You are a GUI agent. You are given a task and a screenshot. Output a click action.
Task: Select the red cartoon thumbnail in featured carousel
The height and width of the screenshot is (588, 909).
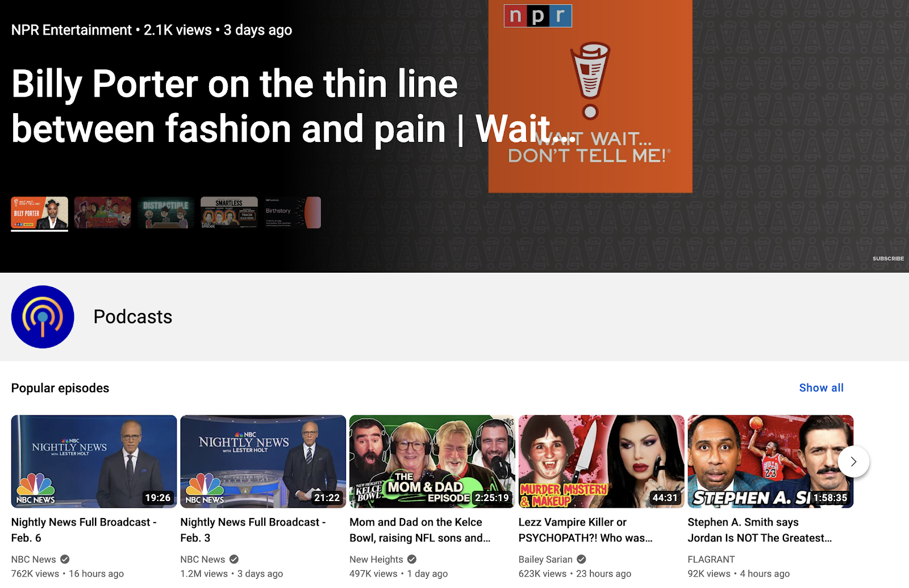coord(103,212)
